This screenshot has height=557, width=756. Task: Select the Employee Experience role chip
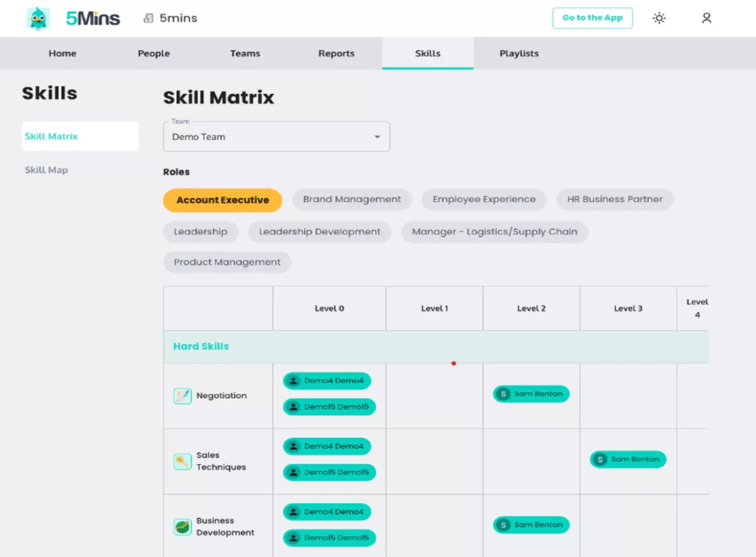484,199
